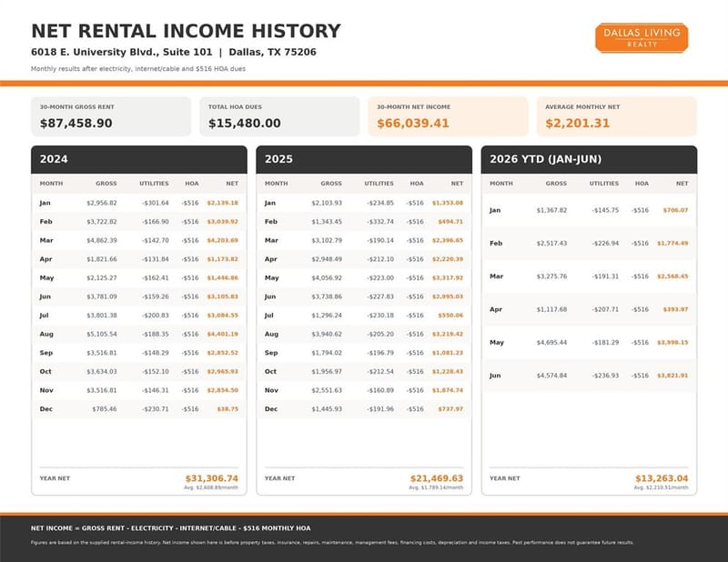Select the 2025 February utilities amount -$332.74
Image resolution: width=728 pixels, height=562 pixels.
tap(380, 221)
